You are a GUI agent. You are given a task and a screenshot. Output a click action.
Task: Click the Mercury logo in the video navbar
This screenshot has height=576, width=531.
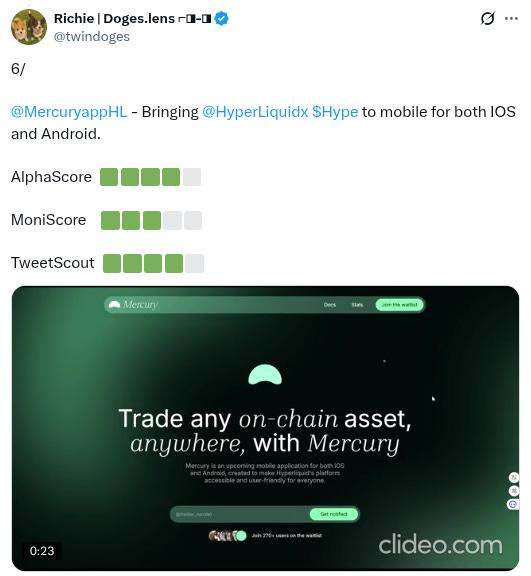click(x=133, y=305)
